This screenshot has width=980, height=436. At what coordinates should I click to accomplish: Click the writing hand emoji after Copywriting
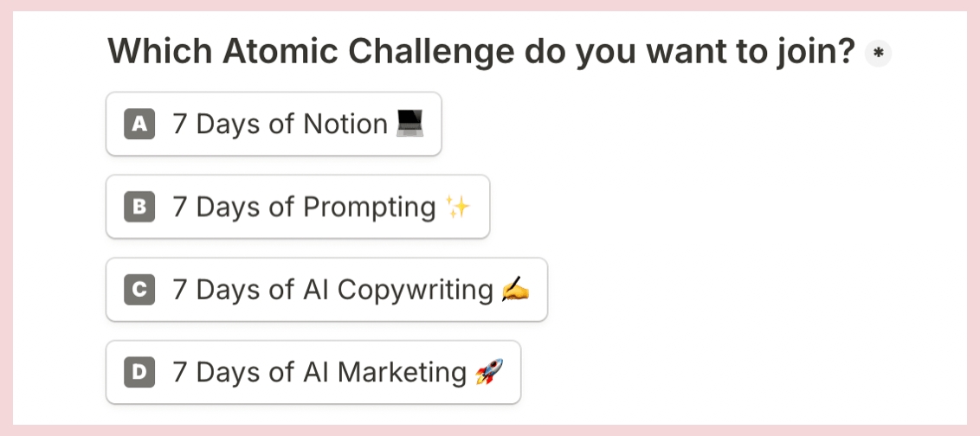pyautogui.click(x=516, y=290)
